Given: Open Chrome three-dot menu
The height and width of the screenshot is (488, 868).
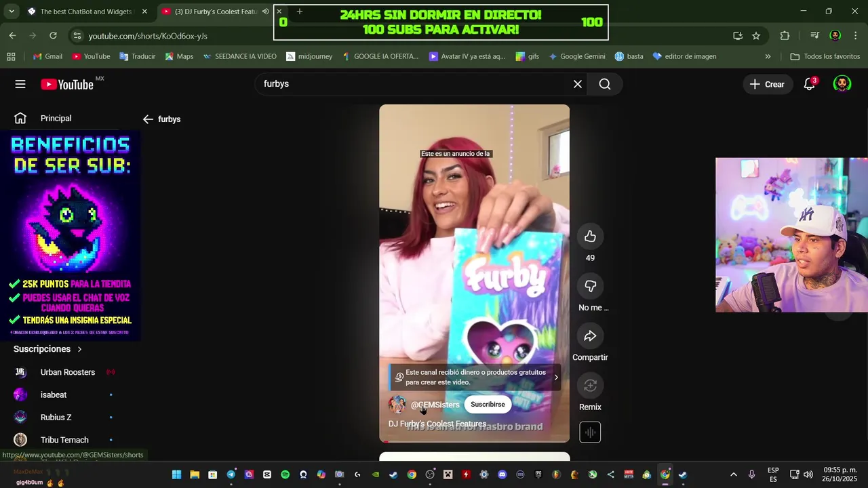Looking at the screenshot, I should [856, 36].
